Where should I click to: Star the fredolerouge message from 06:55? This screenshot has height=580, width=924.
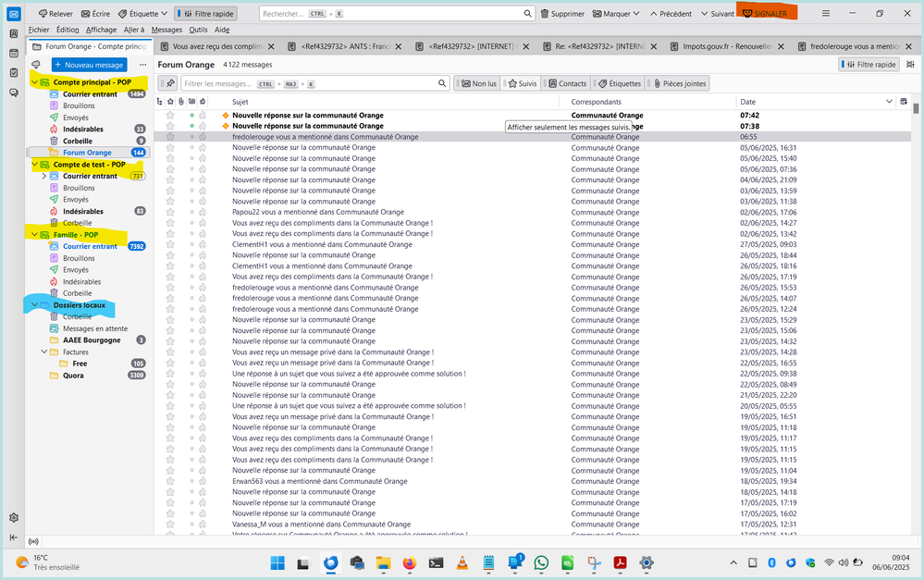tap(170, 137)
